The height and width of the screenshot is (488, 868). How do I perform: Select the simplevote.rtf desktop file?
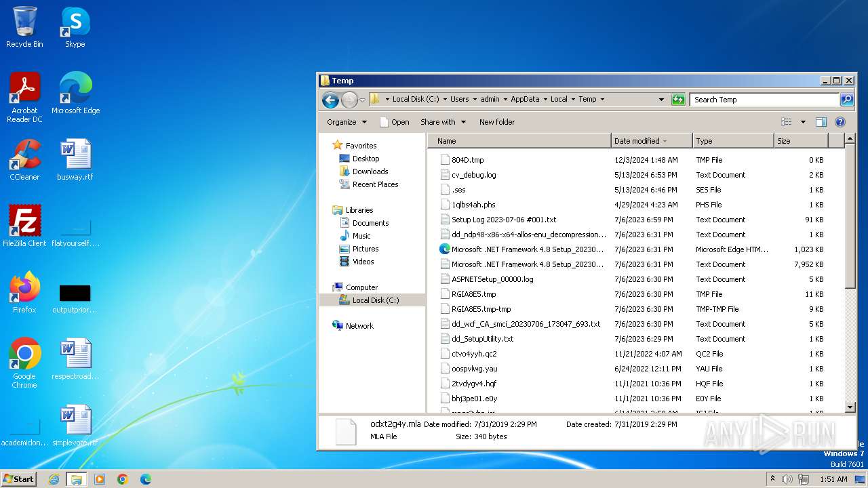(x=75, y=425)
